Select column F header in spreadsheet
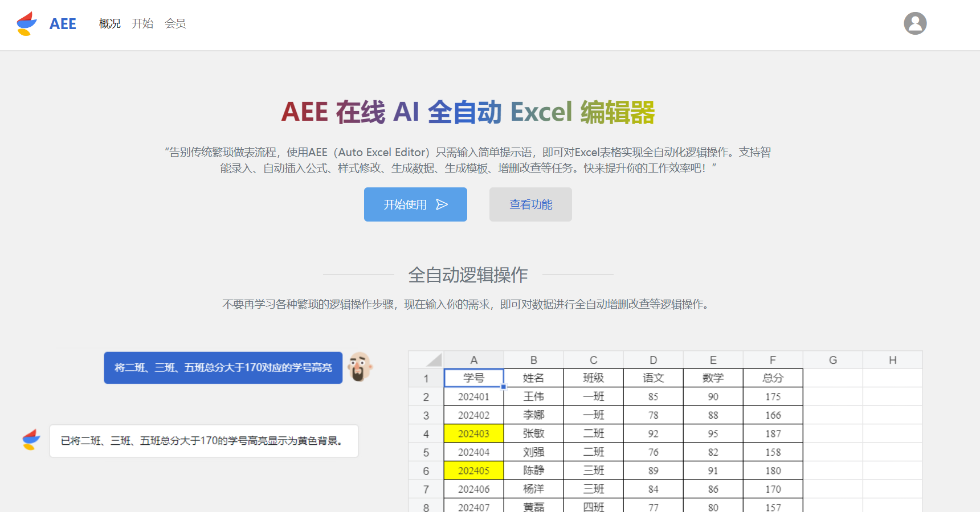This screenshot has width=980, height=512. tap(773, 360)
